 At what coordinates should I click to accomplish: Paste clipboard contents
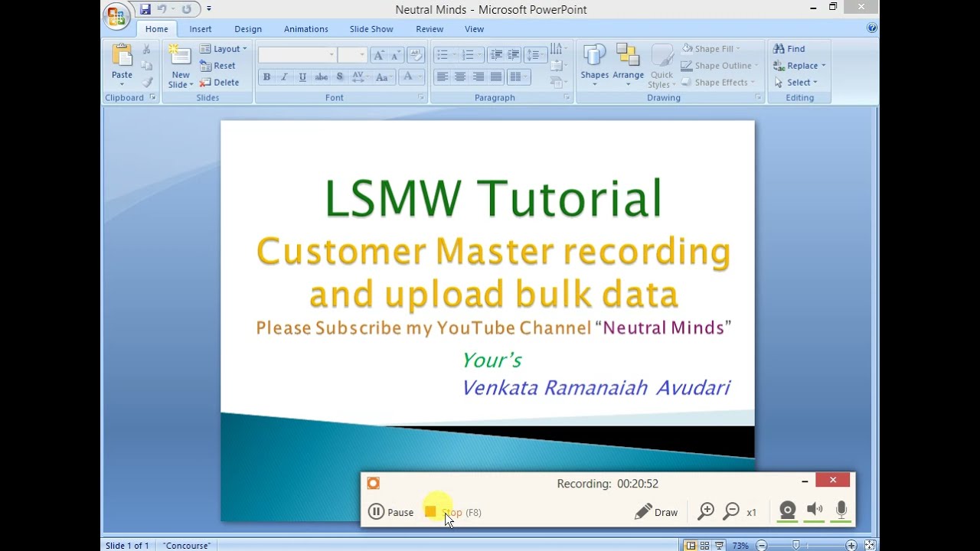click(122, 63)
